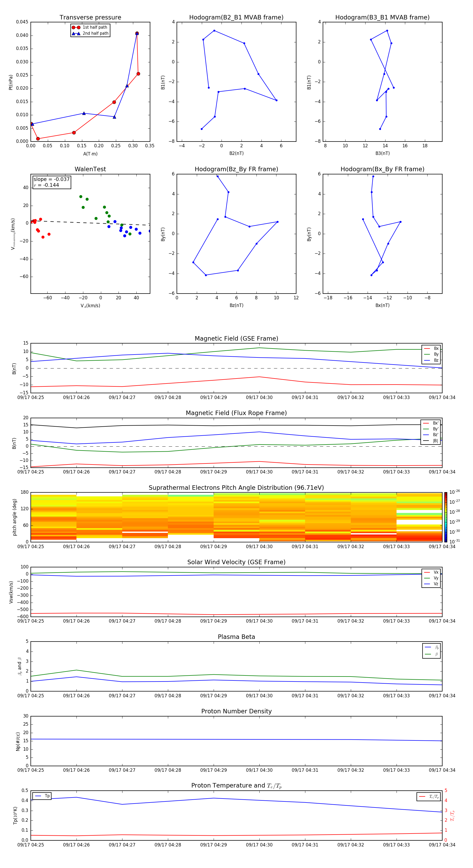
Task: Click the "Hodogram(Bx_By FR frame)" title
Action: 382,169
